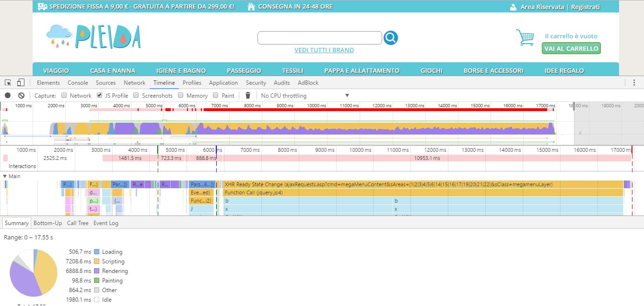Click the Scripting yellow color swatch
644x306 pixels.
96,261
